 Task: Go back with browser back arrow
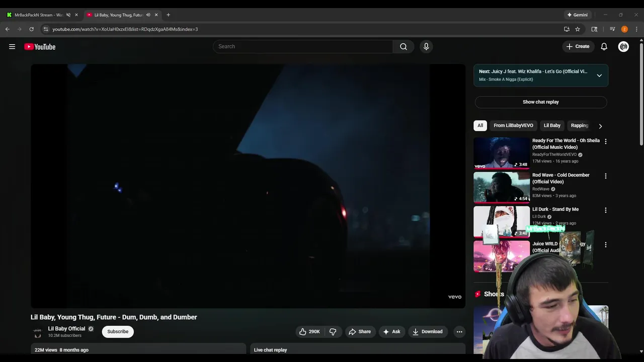8,29
